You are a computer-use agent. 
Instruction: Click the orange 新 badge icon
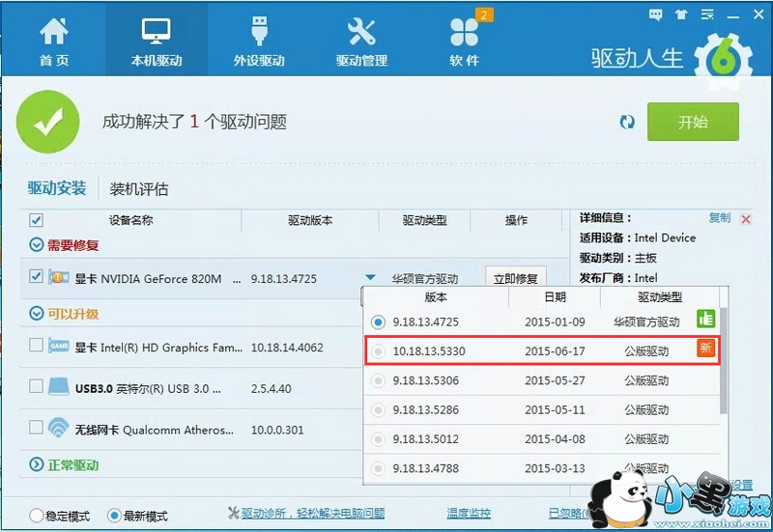click(x=706, y=349)
